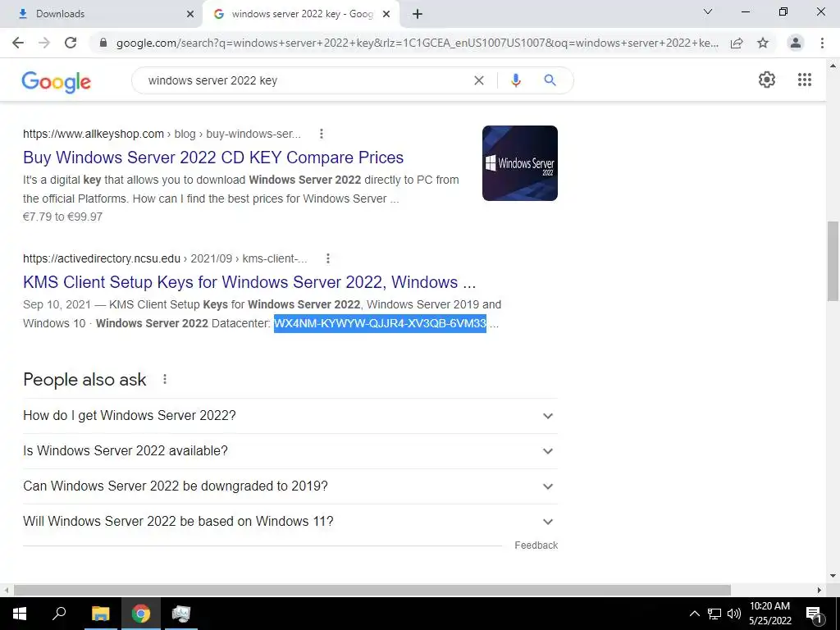Open the Chrome profile avatar

(x=796, y=43)
